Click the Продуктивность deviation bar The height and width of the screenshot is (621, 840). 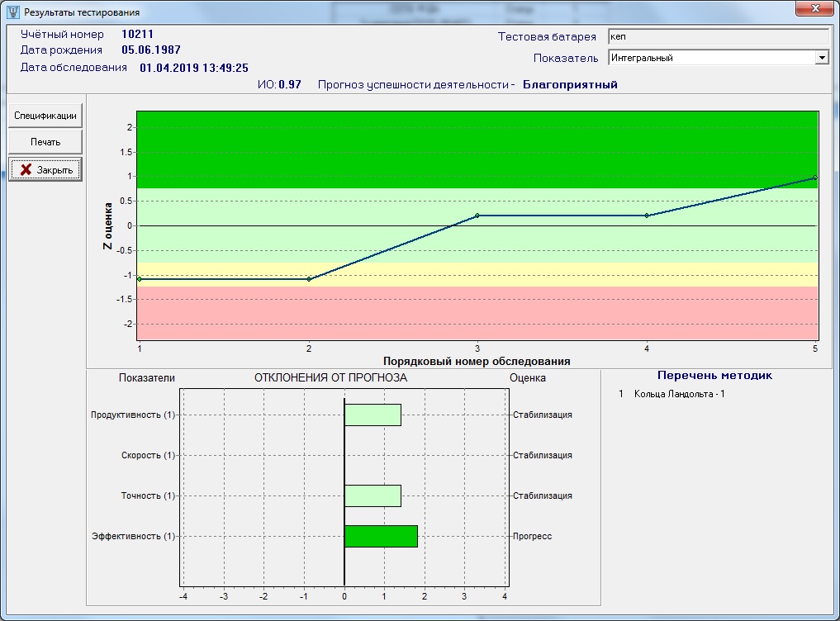click(x=373, y=415)
